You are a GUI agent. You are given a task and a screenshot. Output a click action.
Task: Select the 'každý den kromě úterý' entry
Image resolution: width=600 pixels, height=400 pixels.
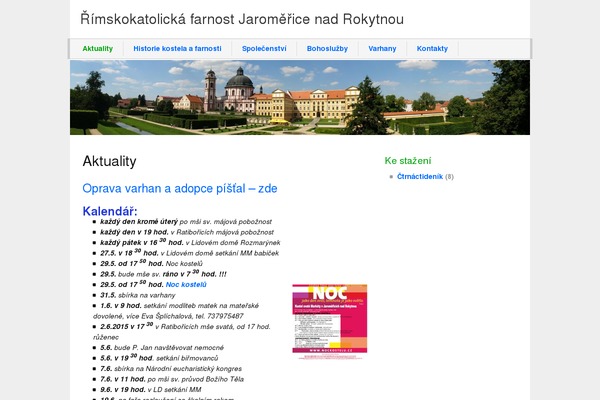[186, 222]
